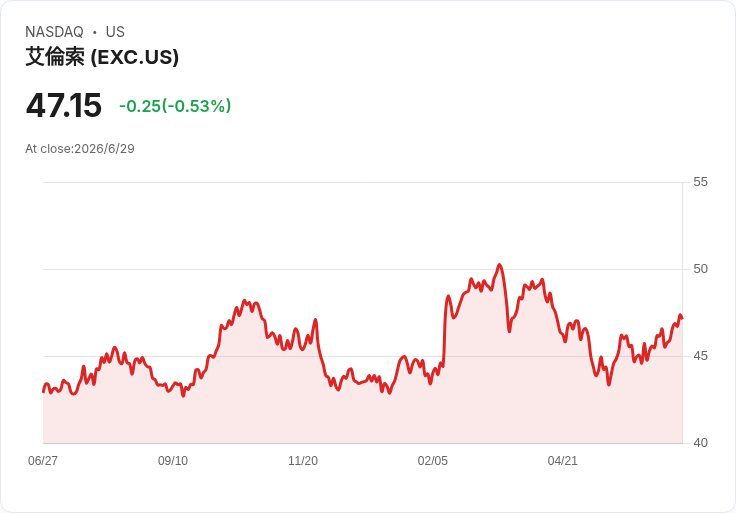Click the 45 price axis label
This screenshot has width=736, height=513.
tap(700, 356)
